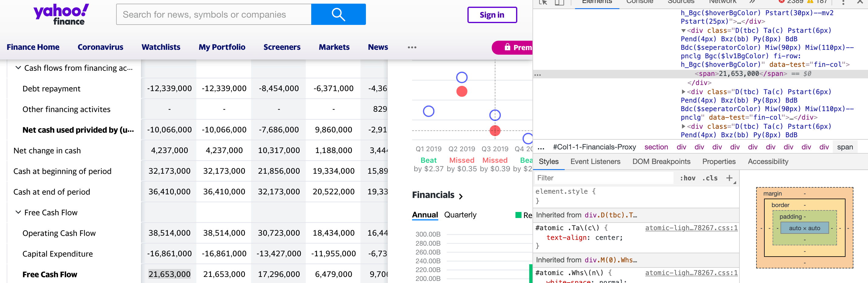Add a new style rule with plus icon
This screenshot has height=283, width=868.
(x=729, y=178)
